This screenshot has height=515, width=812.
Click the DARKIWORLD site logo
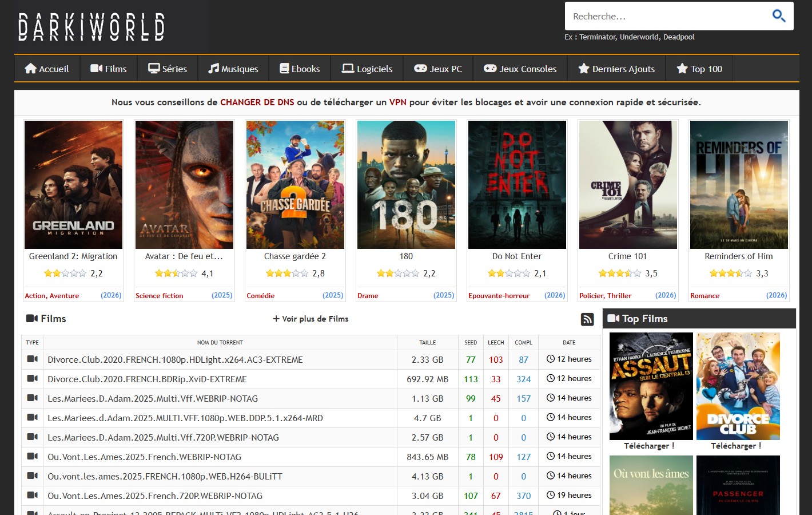pos(91,27)
